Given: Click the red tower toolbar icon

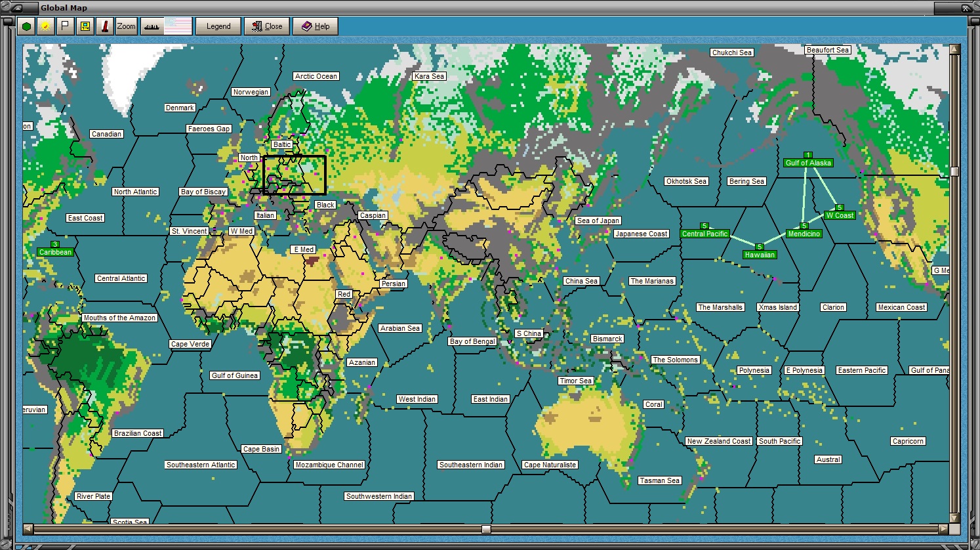Looking at the screenshot, I should [x=104, y=26].
